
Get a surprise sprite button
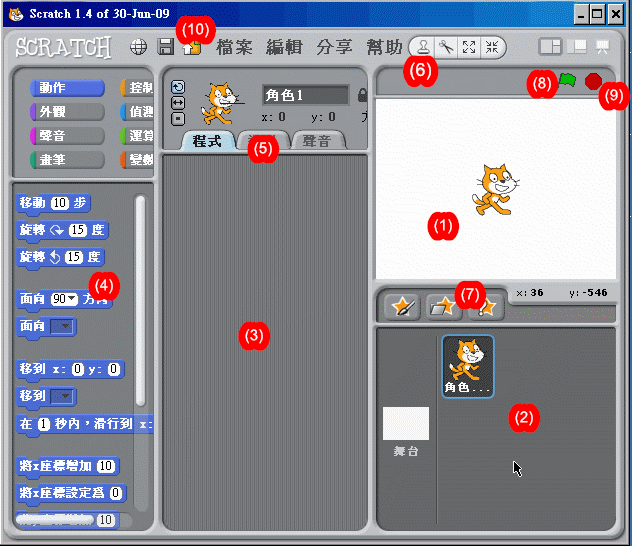[x=486, y=307]
